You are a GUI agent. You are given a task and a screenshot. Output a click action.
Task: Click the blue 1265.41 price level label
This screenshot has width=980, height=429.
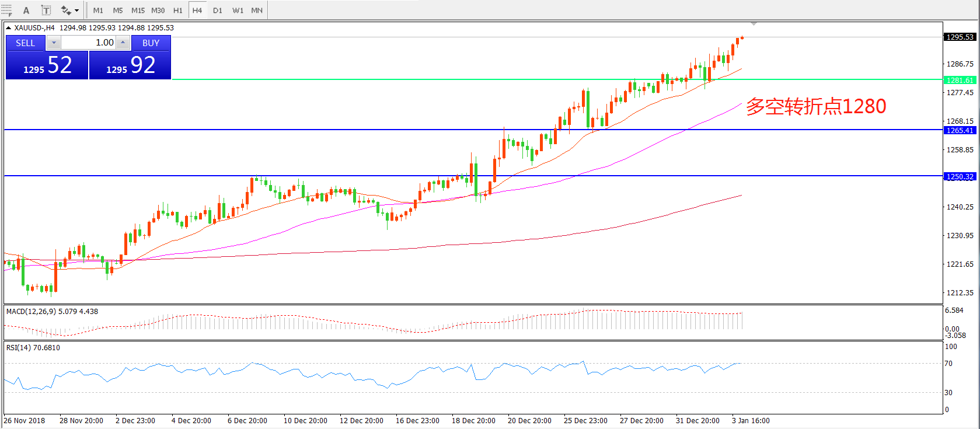click(x=960, y=130)
